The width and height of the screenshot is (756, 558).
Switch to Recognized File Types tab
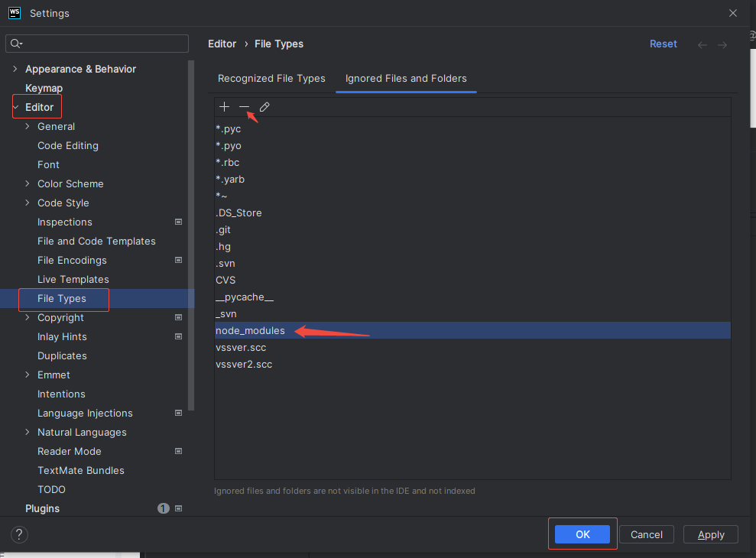(x=271, y=79)
